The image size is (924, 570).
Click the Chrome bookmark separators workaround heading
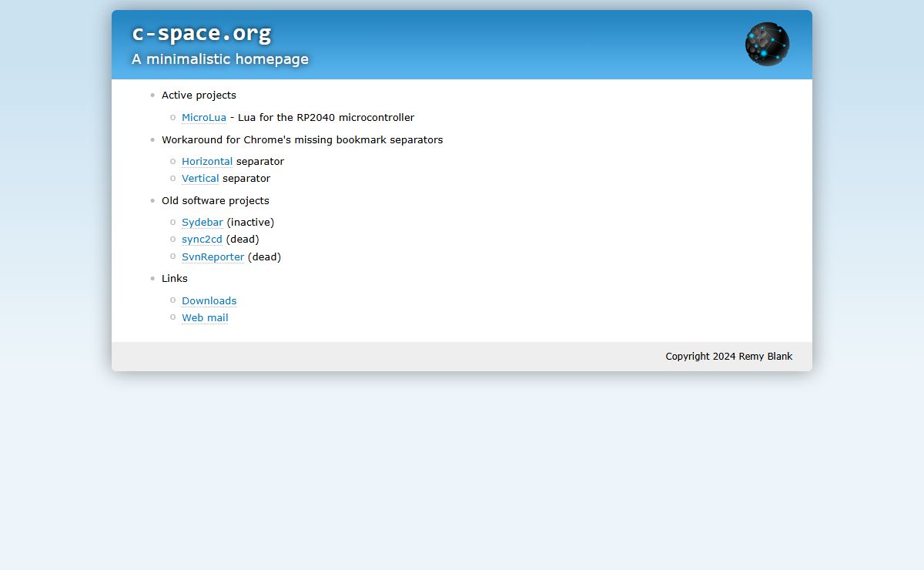tap(302, 140)
